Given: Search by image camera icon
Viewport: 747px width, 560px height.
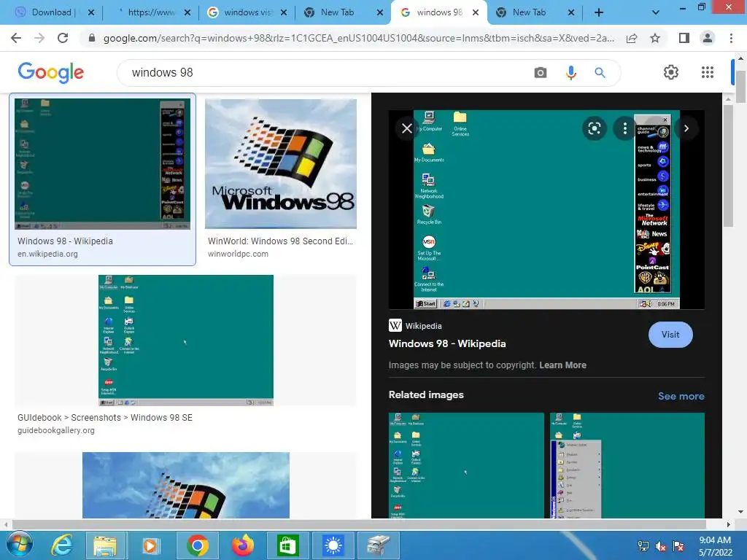Looking at the screenshot, I should point(541,72).
